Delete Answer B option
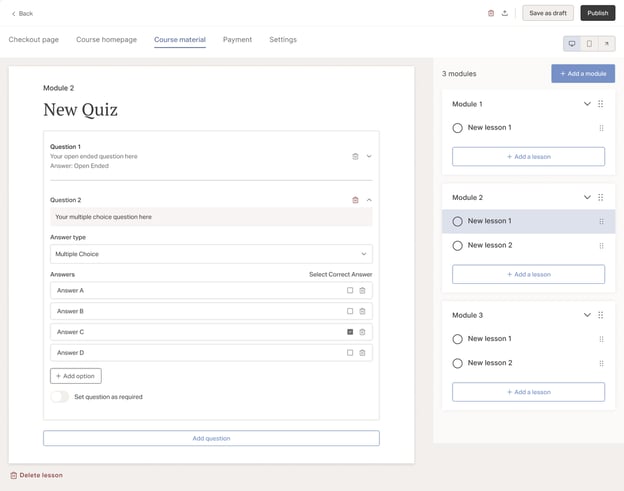Image resolution: width=624 pixels, height=491 pixels. 362,311
